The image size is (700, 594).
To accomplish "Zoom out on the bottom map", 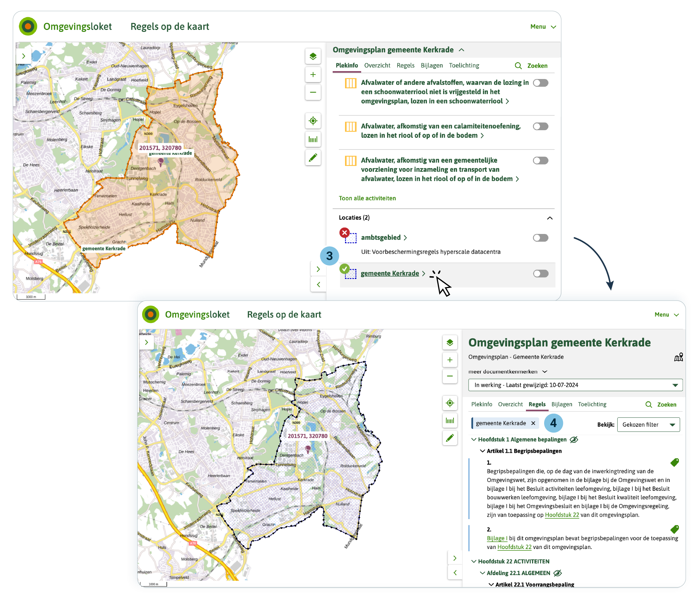I will (x=450, y=376).
